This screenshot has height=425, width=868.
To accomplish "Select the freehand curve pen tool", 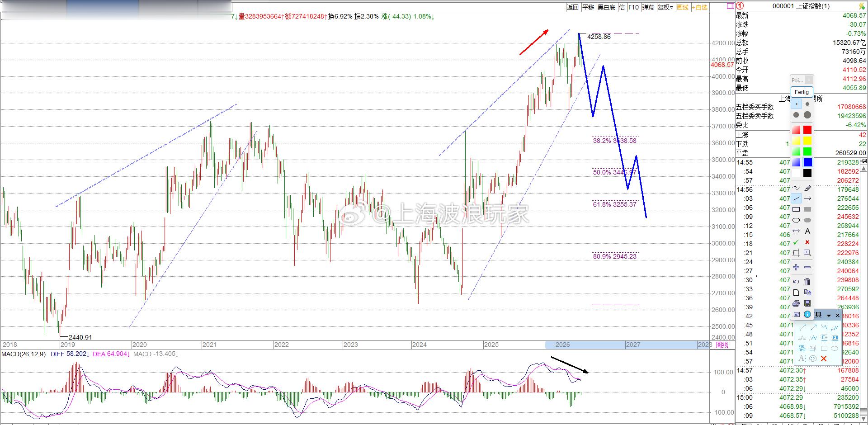I will point(796,188).
